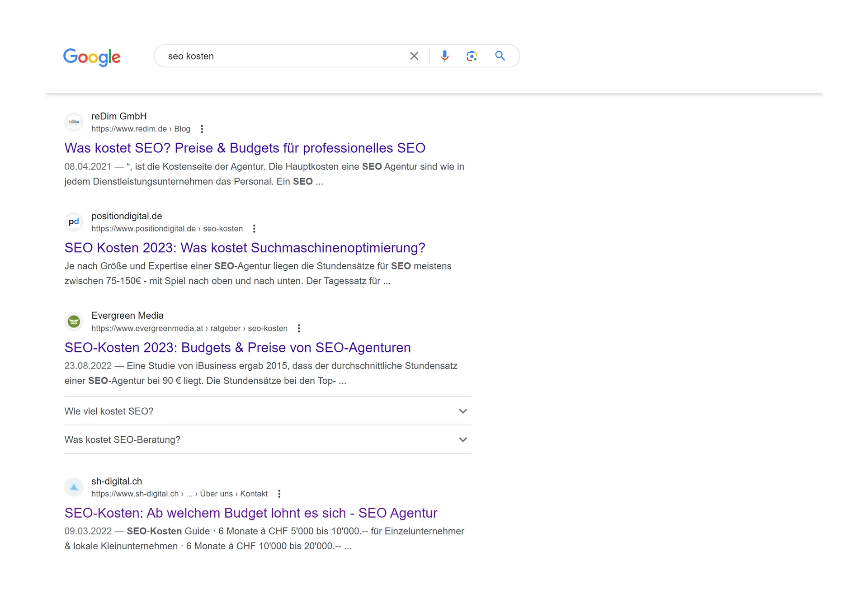Clear the search query with the X icon

pyautogui.click(x=414, y=56)
